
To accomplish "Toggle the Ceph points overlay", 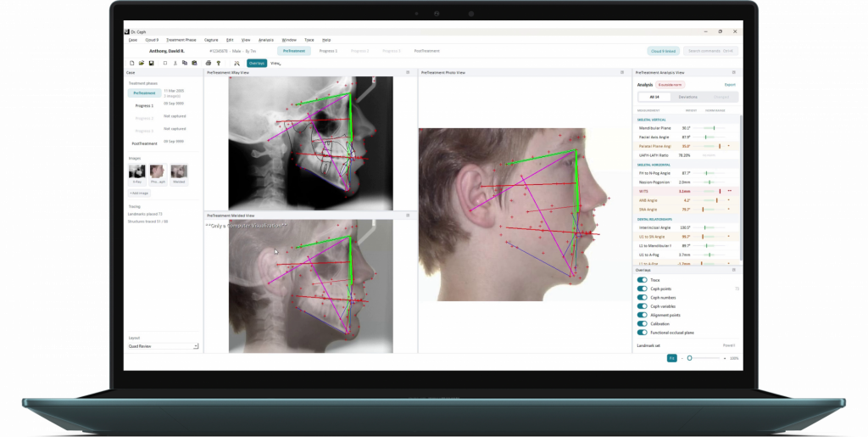I will click(x=643, y=289).
